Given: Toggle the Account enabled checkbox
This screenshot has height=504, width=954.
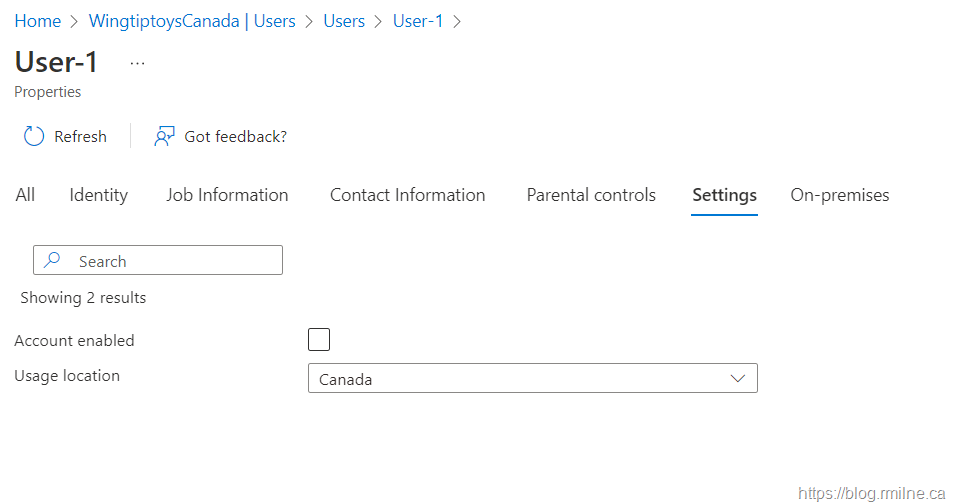Looking at the screenshot, I should click(319, 340).
